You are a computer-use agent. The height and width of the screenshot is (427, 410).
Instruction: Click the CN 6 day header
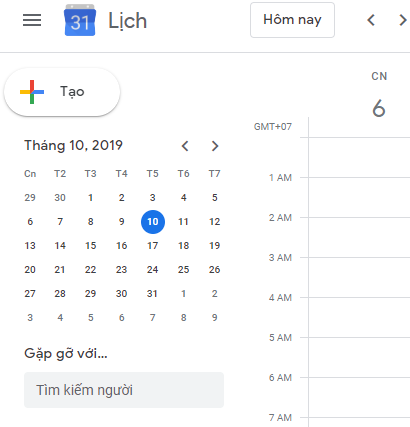[379, 95]
